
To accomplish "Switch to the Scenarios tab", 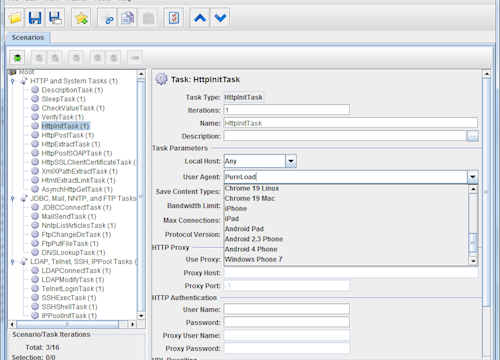I will [x=28, y=37].
